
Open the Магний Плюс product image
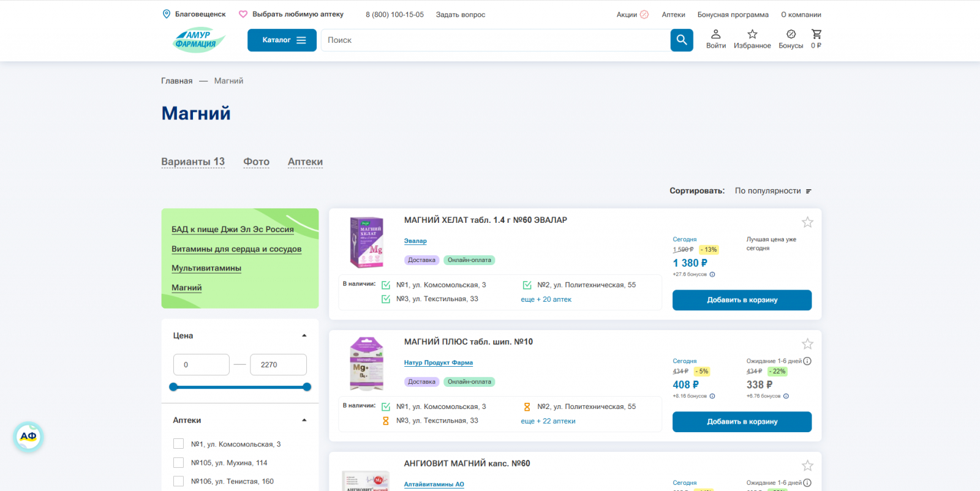[x=366, y=364]
